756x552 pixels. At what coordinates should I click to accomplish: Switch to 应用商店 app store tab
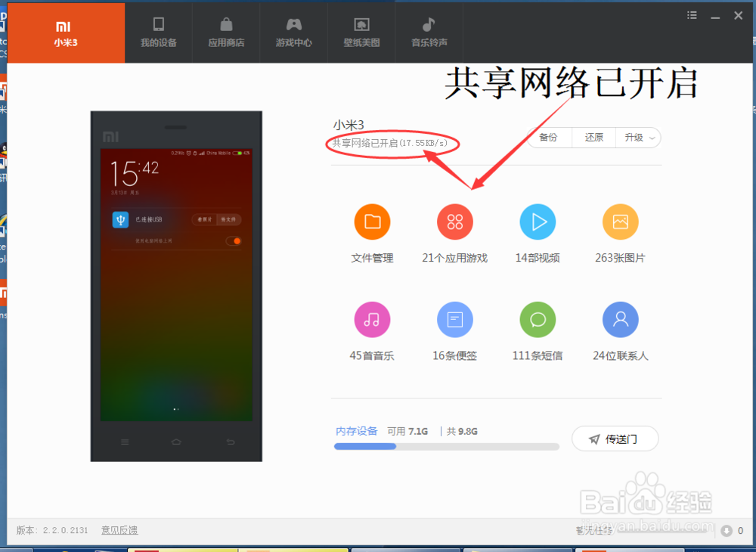click(x=225, y=33)
